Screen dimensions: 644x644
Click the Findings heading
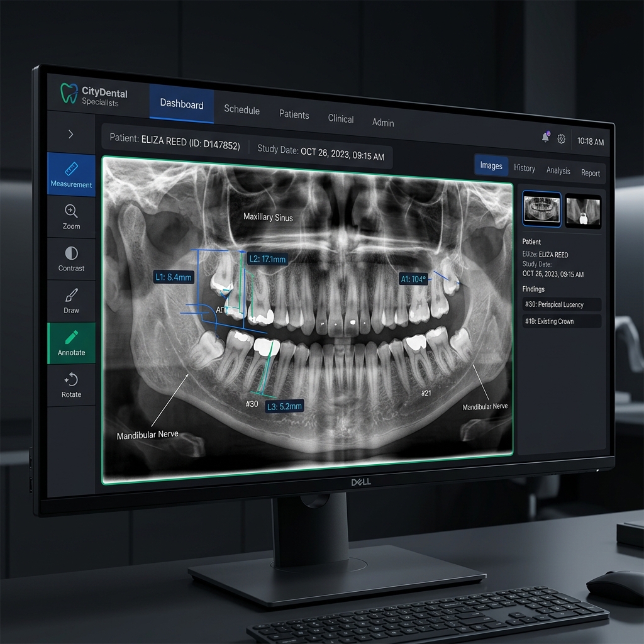[x=533, y=289]
